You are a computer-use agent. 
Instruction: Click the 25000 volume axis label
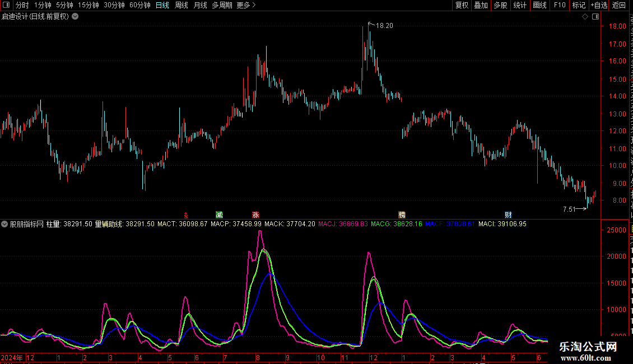tap(616, 230)
